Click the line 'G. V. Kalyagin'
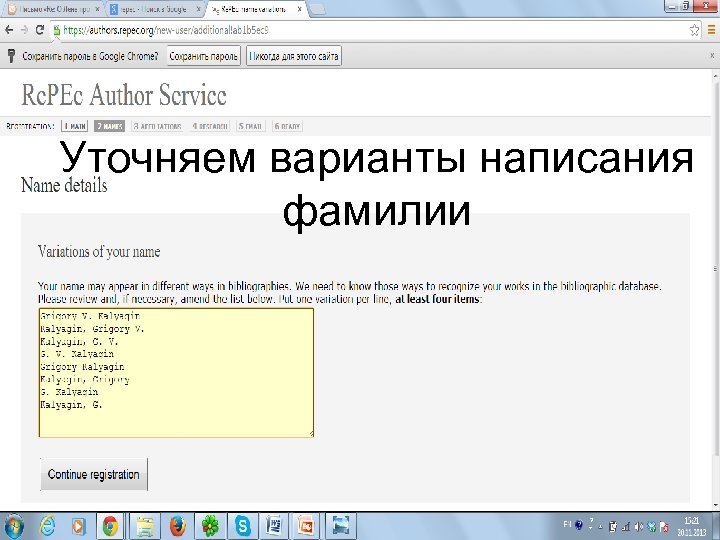 tap(77, 354)
